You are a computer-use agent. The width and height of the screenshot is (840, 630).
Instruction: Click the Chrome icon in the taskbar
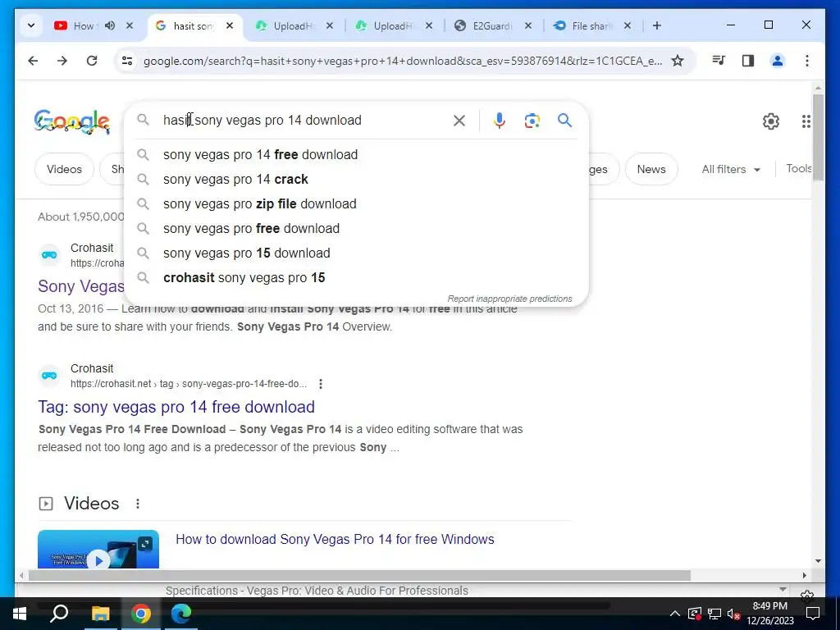140,614
